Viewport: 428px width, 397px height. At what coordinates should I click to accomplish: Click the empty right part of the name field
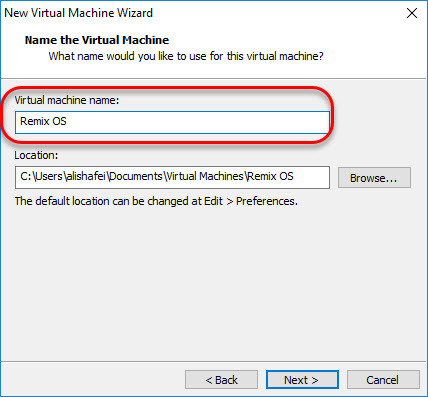pyautogui.click(x=233, y=122)
